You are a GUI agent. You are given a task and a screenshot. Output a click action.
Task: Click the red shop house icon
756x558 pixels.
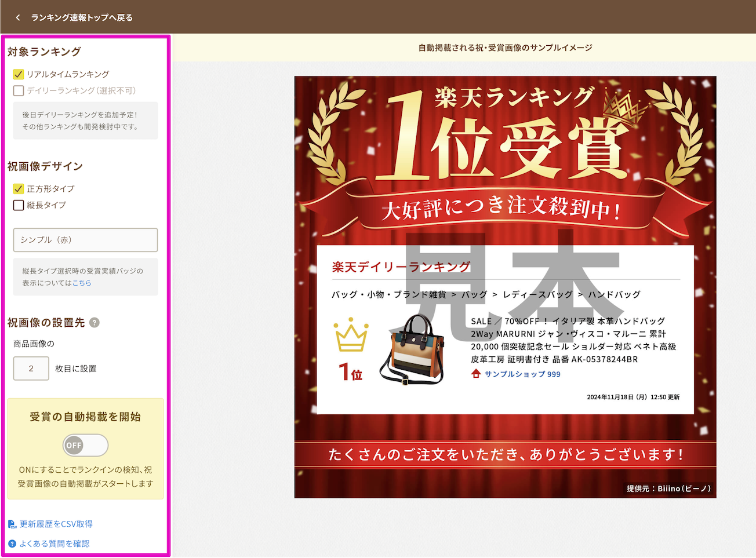[476, 374]
